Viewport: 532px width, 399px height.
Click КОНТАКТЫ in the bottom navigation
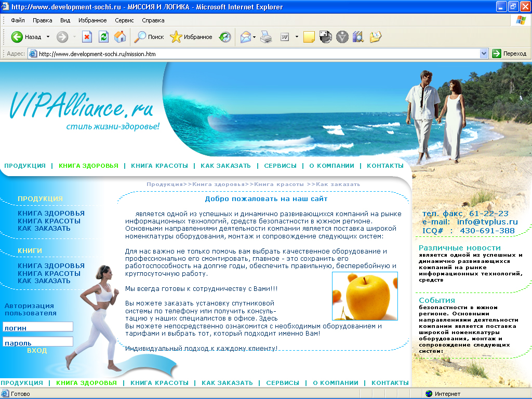[390, 383]
